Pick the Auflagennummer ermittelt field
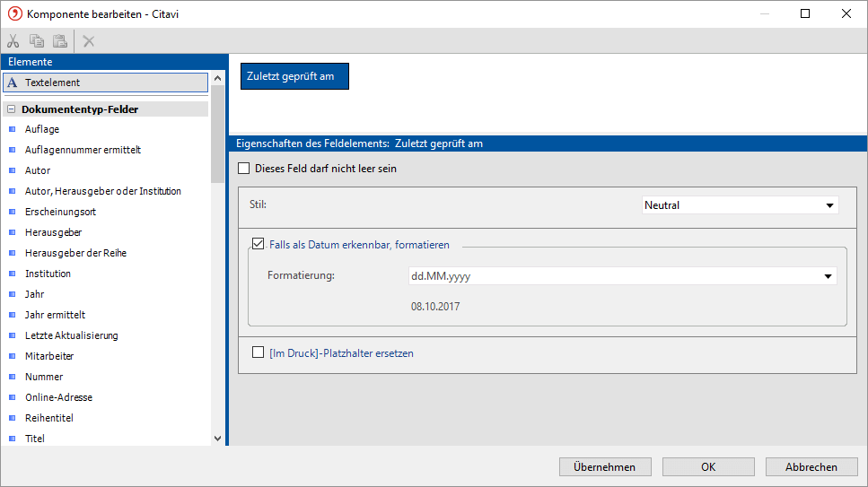 pyautogui.click(x=83, y=150)
